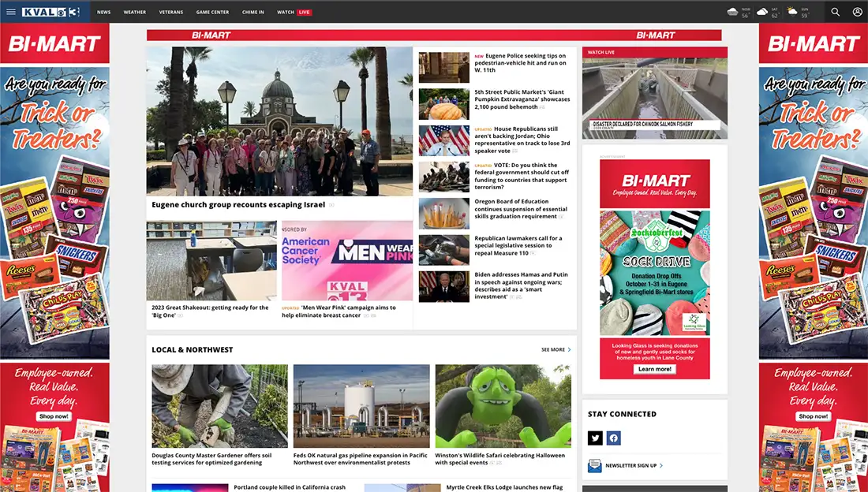This screenshot has height=492, width=868.
Task: Click the Men Wear Pink thumbnail
Action: (x=347, y=261)
